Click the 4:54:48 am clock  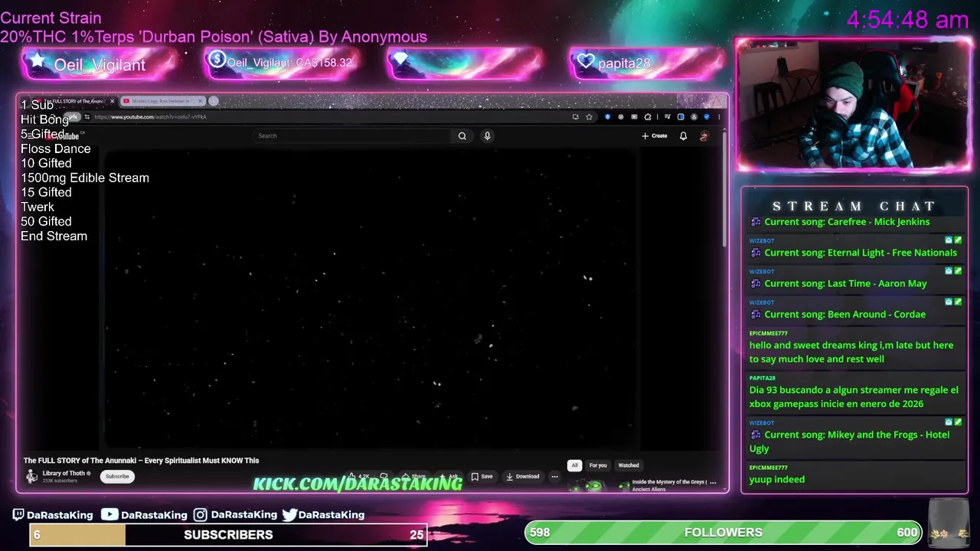(907, 19)
